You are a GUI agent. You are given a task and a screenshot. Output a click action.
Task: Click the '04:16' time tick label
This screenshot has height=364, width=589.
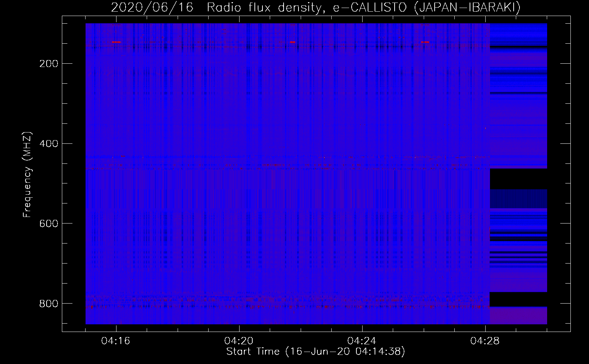coord(116,341)
